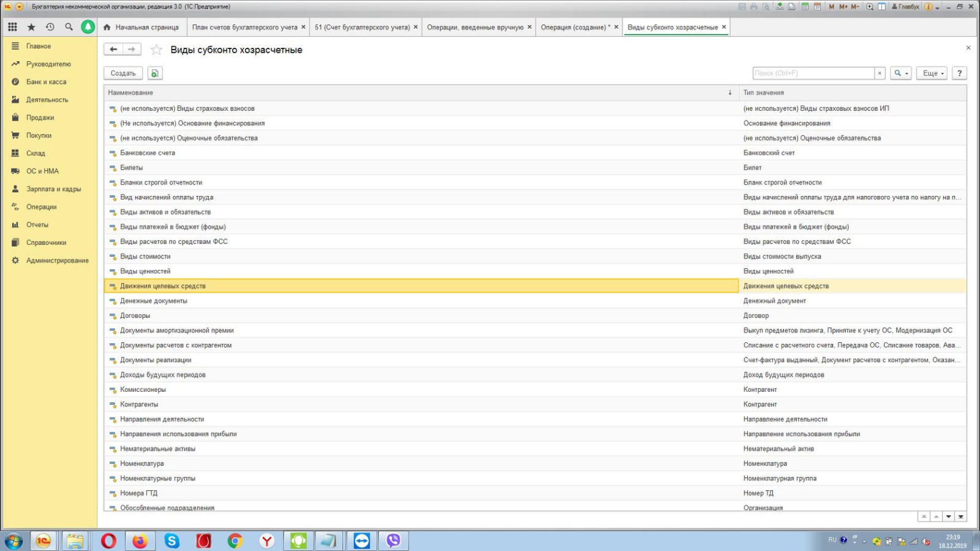980x551 pixels.
Task: Toggle sort arrow in Наименование column header
Action: [729, 93]
